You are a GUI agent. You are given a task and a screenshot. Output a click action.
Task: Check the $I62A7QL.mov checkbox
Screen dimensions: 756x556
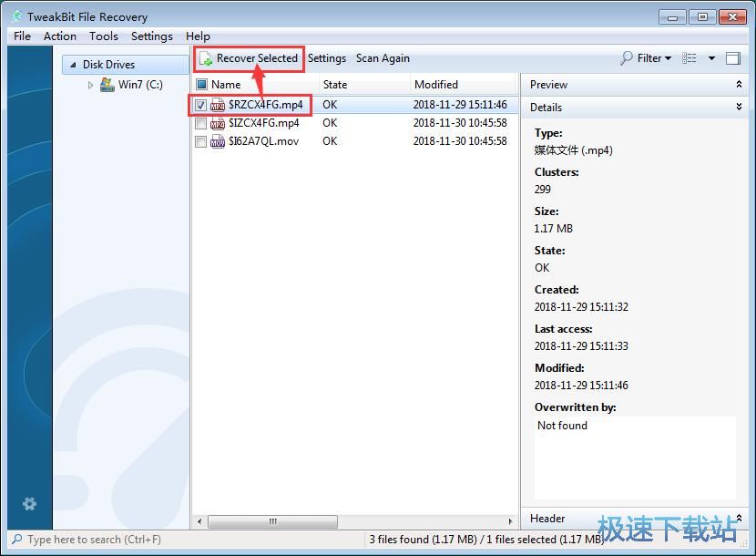[x=200, y=142]
